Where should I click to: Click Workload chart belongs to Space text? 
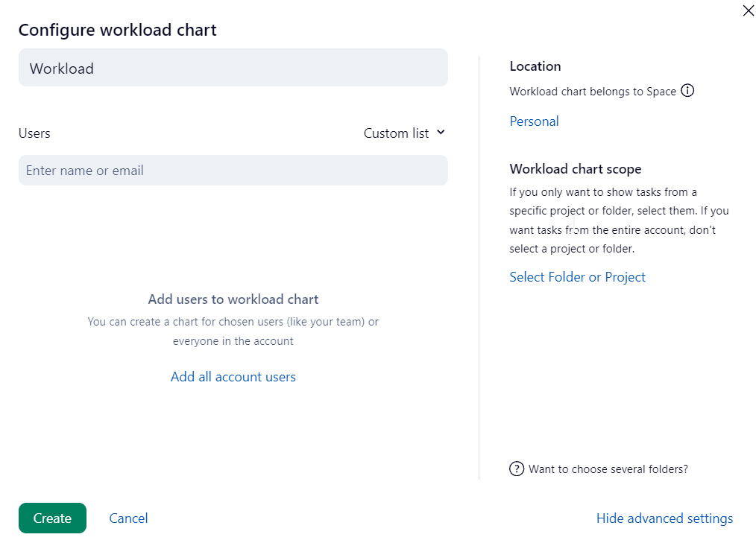click(x=593, y=92)
